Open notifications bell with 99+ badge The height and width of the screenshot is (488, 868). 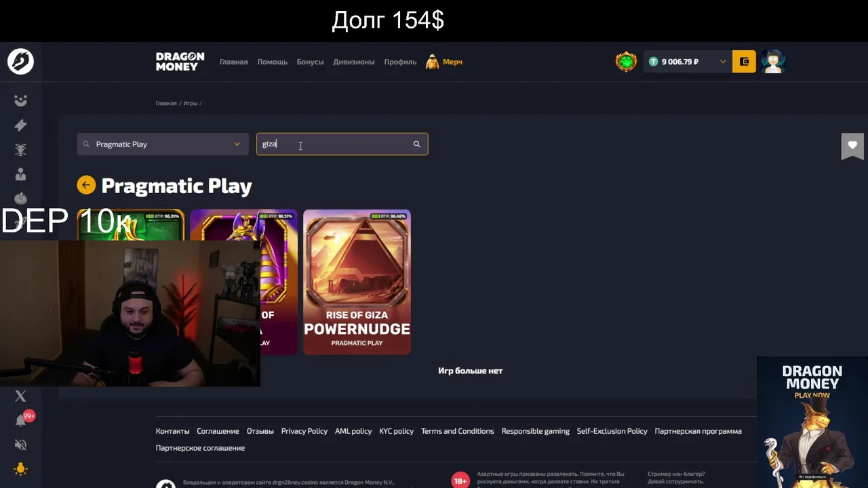click(x=22, y=420)
